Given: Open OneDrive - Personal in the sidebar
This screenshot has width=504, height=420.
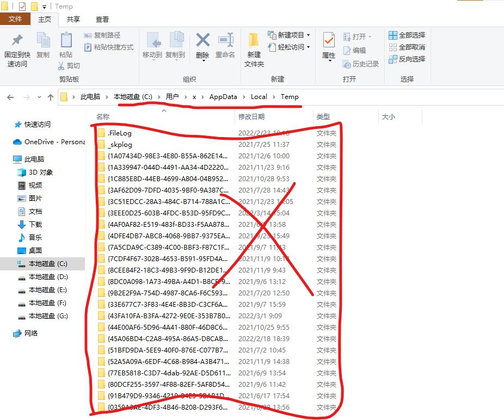Looking at the screenshot, I should coord(49,143).
